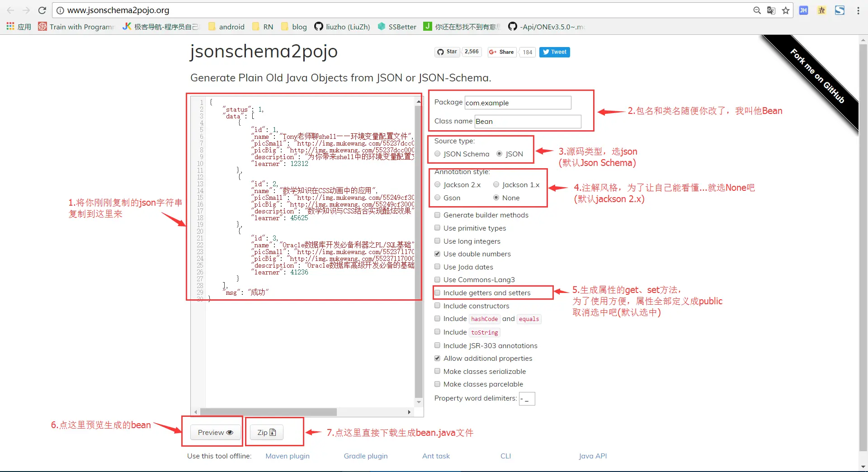Viewport: 868px width, 472px height.
Task: Open the Ant task link
Action: tap(436, 456)
